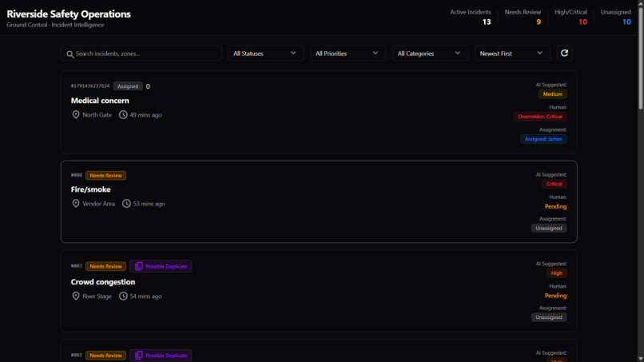Open the All Statuses dropdown
The width and height of the screenshot is (644, 362).
pyautogui.click(x=265, y=54)
